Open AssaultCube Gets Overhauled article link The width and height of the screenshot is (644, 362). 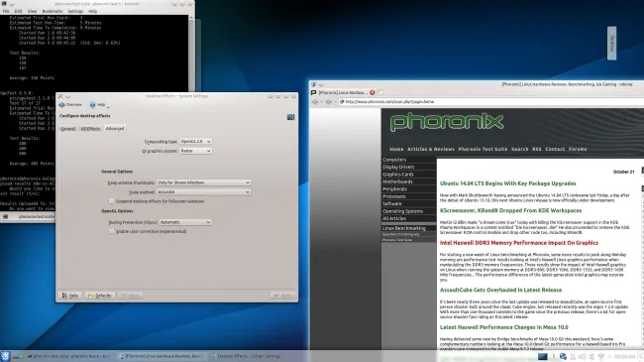pyautogui.click(x=500, y=290)
